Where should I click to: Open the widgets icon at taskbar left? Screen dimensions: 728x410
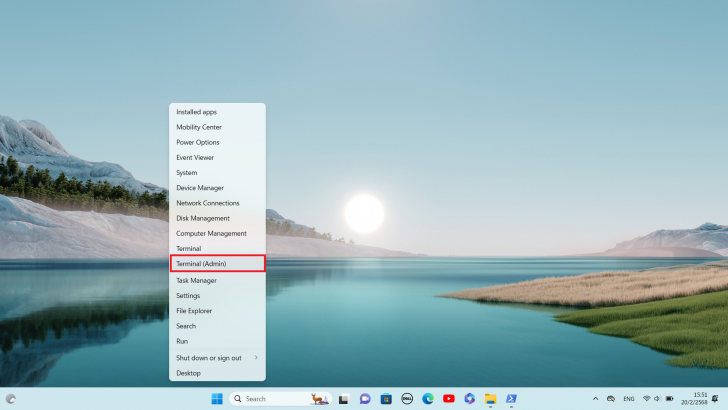(11, 399)
